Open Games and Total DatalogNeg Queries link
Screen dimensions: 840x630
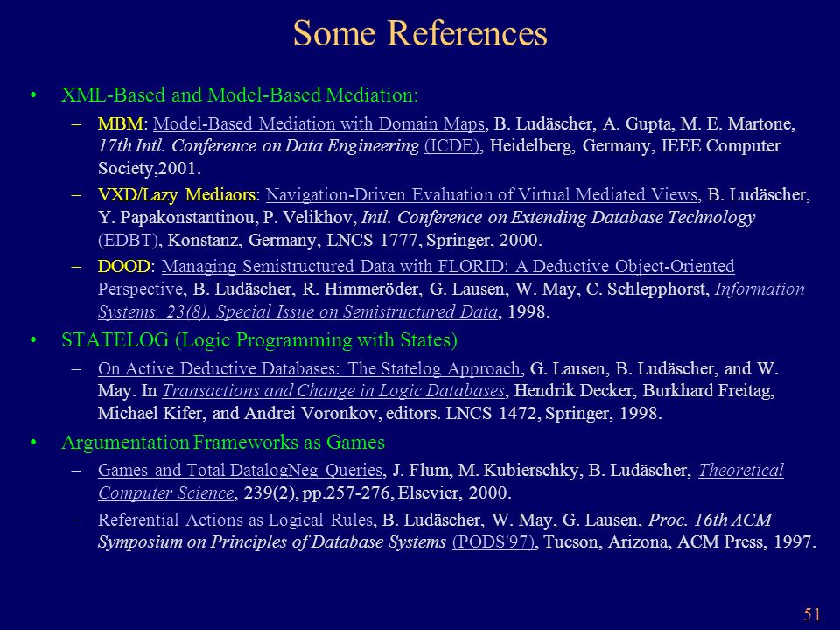click(x=240, y=471)
